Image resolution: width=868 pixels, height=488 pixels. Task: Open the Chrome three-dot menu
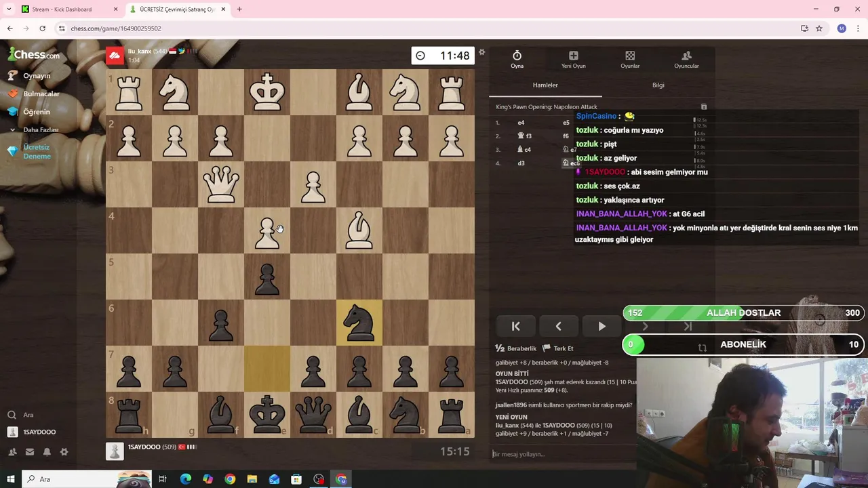859,28
